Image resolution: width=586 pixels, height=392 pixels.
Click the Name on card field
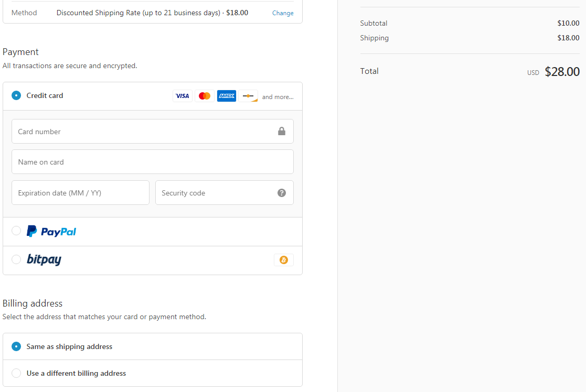(x=152, y=162)
